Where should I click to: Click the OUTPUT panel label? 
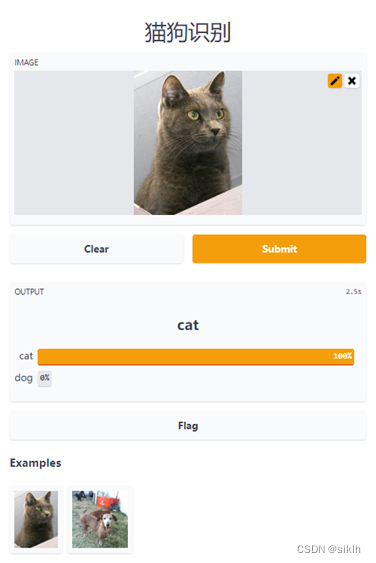(29, 292)
